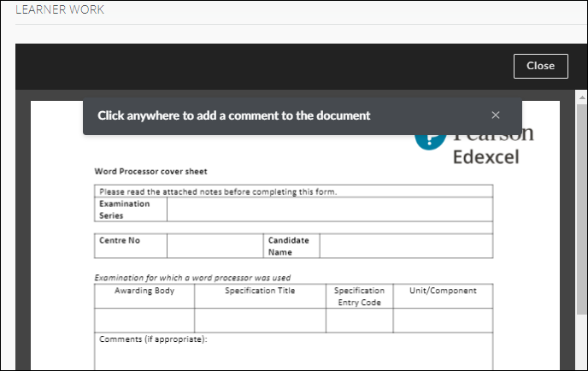Image resolution: width=588 pixels, height=371 pixels.
Task: Click the blank cell under Awarding Body
Action: pyautogui.click(x=144, y=321)
